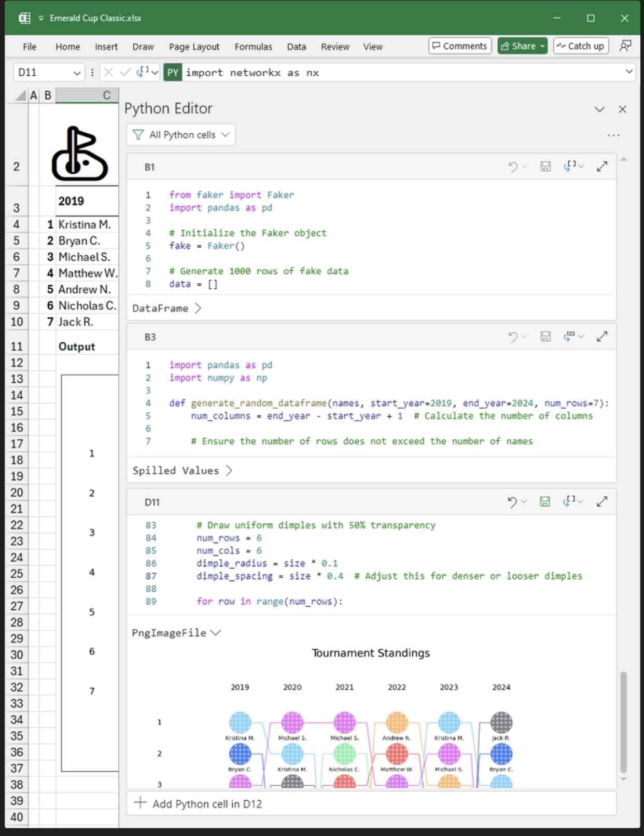This screenshot has width=644, height=836.
Task: Select column C header
Action: point(87,95)
